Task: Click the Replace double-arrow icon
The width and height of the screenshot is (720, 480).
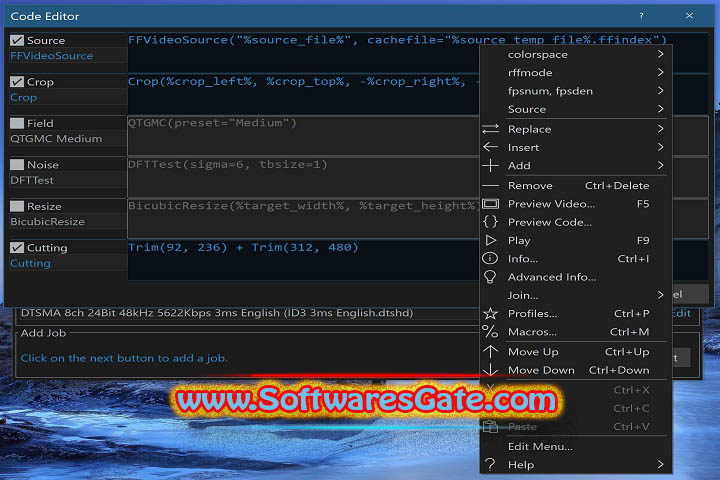Action: [x=490, y=129]
